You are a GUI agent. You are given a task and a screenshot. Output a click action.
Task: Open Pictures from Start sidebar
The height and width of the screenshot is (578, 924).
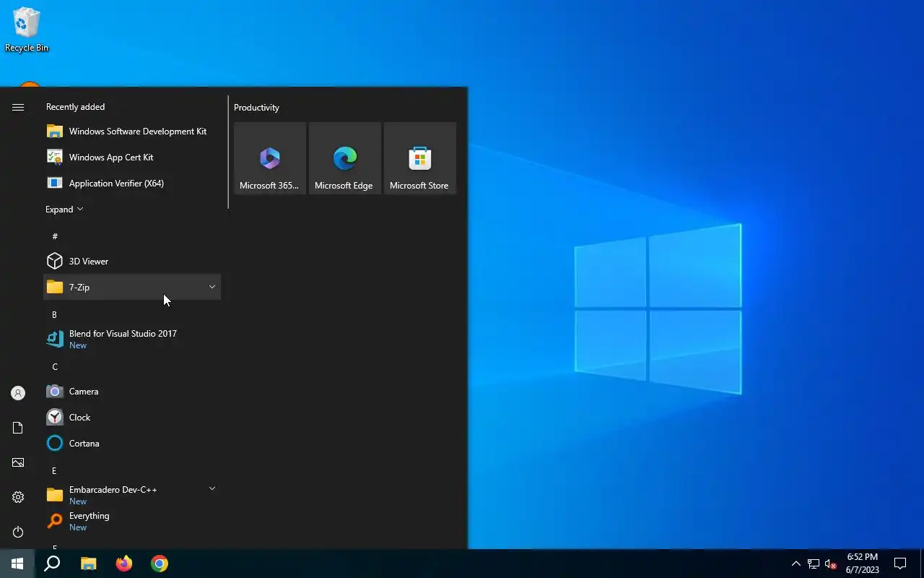[x=18, y=462]
